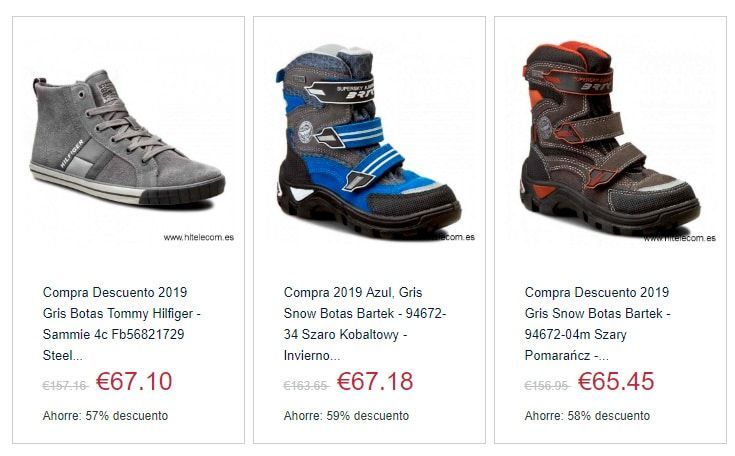Click the round emblem on the blue boot
This screenshot has height=456, width=735.
pyautogui.click(x=305, y=128)
